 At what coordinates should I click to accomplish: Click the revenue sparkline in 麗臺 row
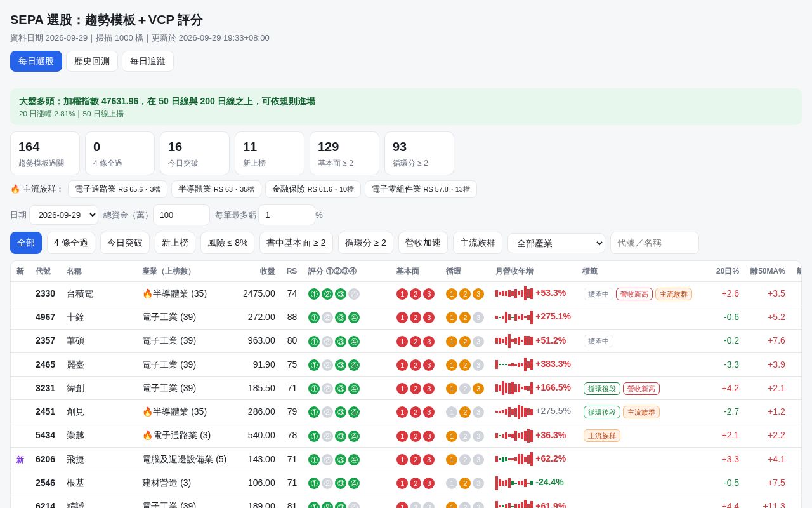click(x=514, y=364)
